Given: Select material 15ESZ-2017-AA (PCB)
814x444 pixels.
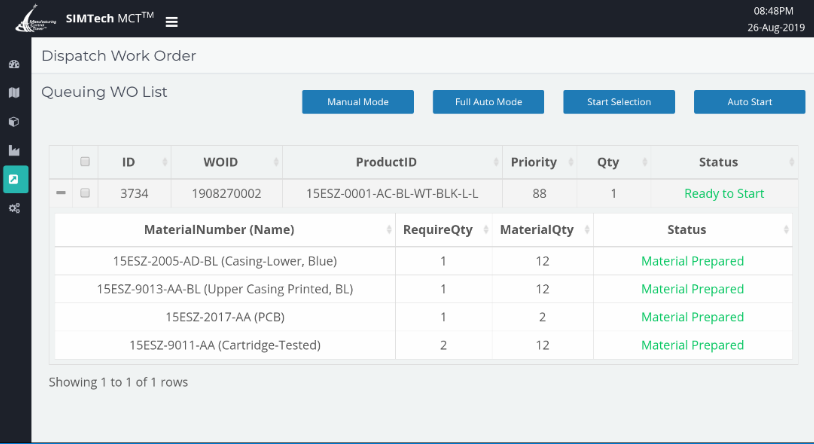Looking at the screenshot, I should [x=225, y=317].
